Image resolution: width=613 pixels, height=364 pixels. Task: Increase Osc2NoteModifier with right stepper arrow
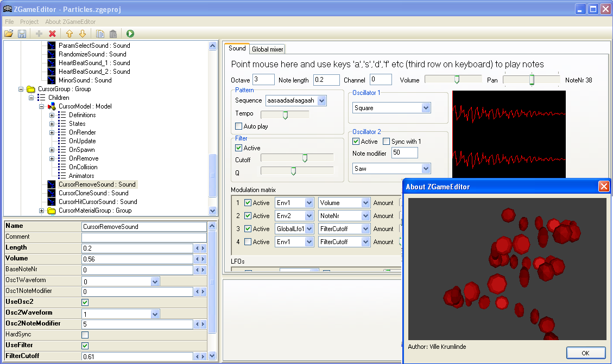[x=203, y=324]
